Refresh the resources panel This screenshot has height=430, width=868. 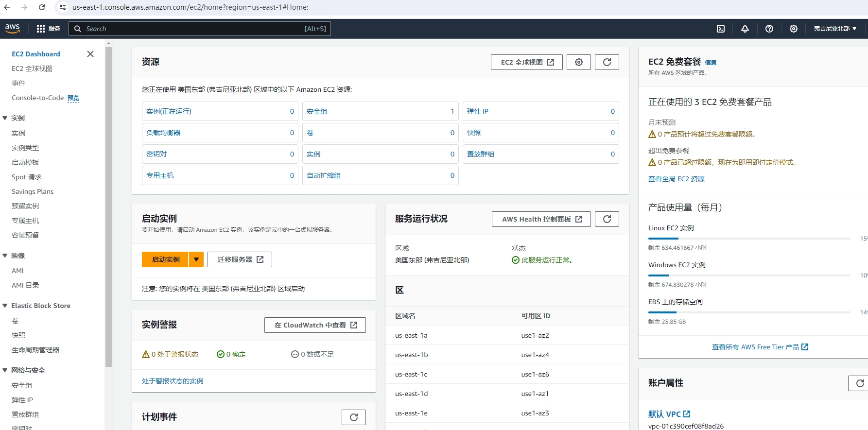[607, 62]
